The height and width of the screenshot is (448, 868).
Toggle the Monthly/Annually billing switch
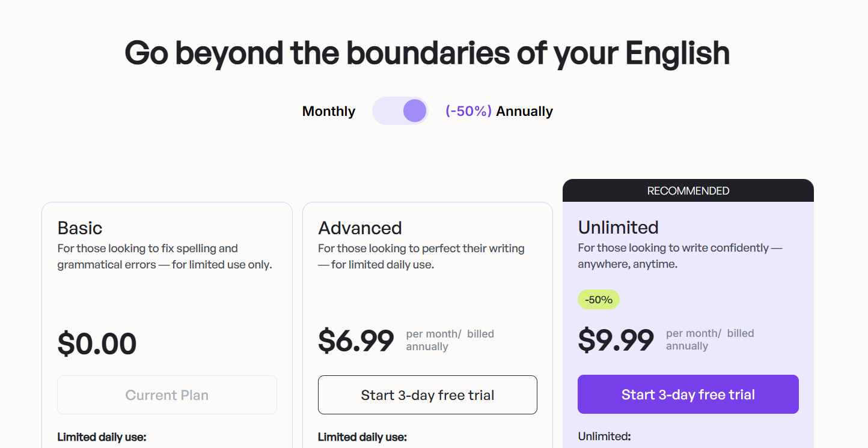tap(400, 111)
